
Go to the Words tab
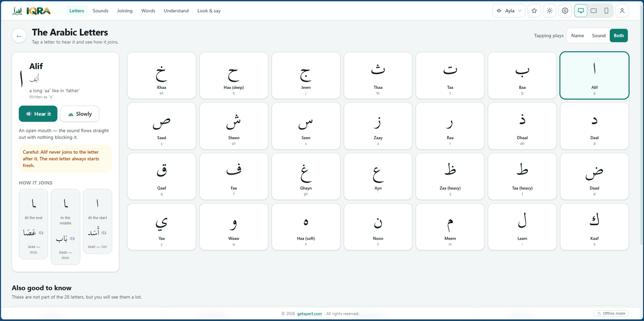click(x=148, y=11)
